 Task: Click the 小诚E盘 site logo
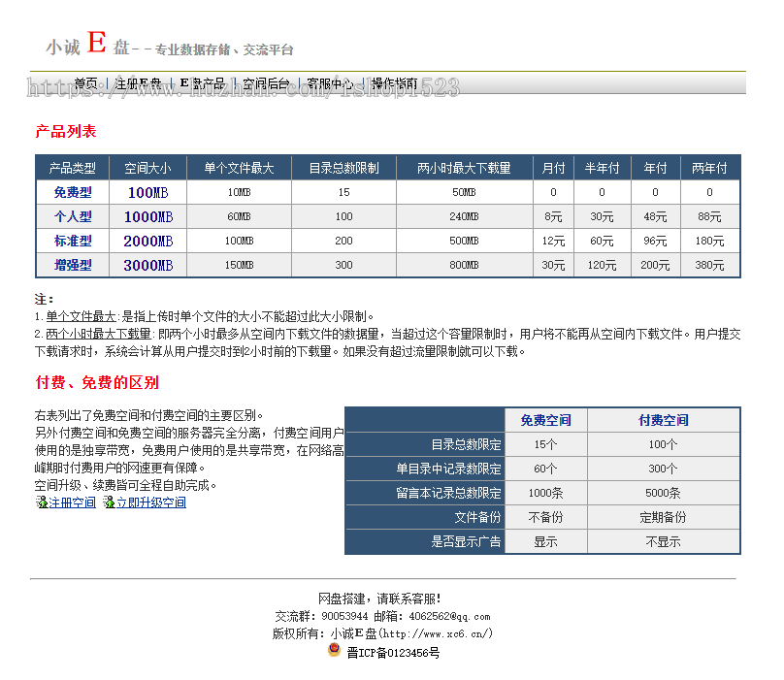coord(169,44)
